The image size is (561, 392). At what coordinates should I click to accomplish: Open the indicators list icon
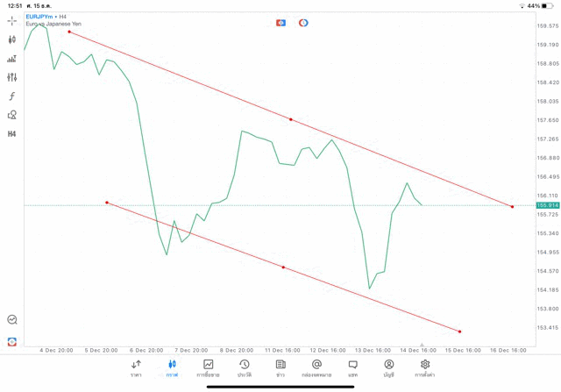click(11, 59)
